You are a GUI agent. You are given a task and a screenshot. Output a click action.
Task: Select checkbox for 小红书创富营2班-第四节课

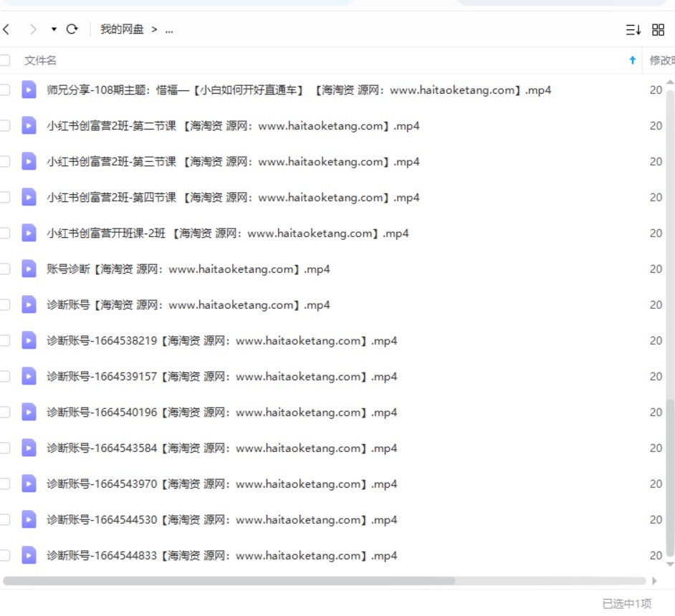(x=5, y=197)
